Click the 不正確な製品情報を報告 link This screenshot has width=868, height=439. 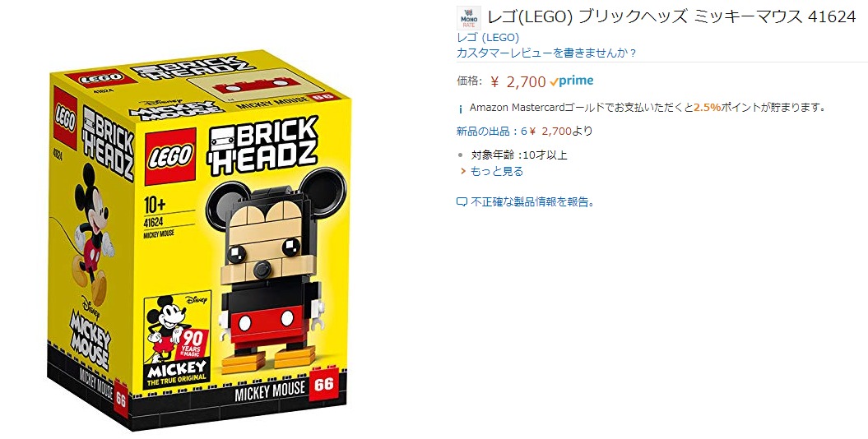tap(532, 202)
